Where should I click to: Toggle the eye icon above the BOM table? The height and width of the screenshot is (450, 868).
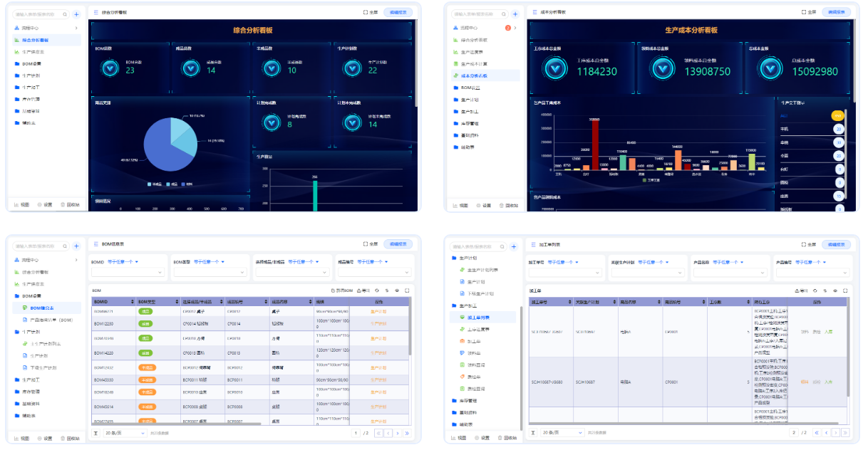point(397,291)
